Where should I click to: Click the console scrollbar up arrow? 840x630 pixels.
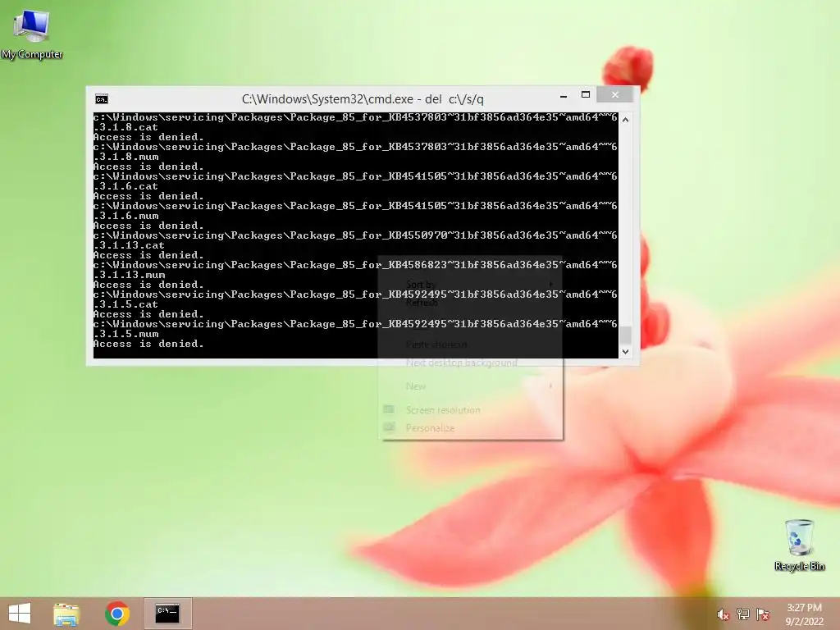(625, 120)
